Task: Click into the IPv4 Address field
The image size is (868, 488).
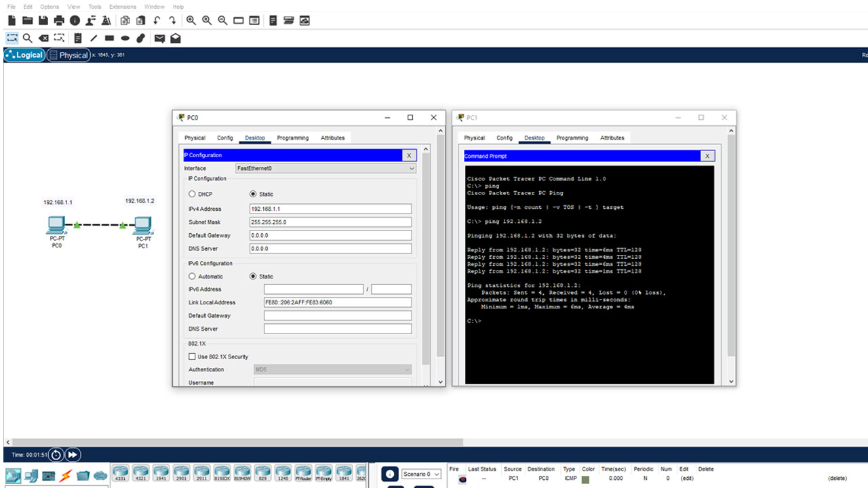Action: (x=330, y=209)
